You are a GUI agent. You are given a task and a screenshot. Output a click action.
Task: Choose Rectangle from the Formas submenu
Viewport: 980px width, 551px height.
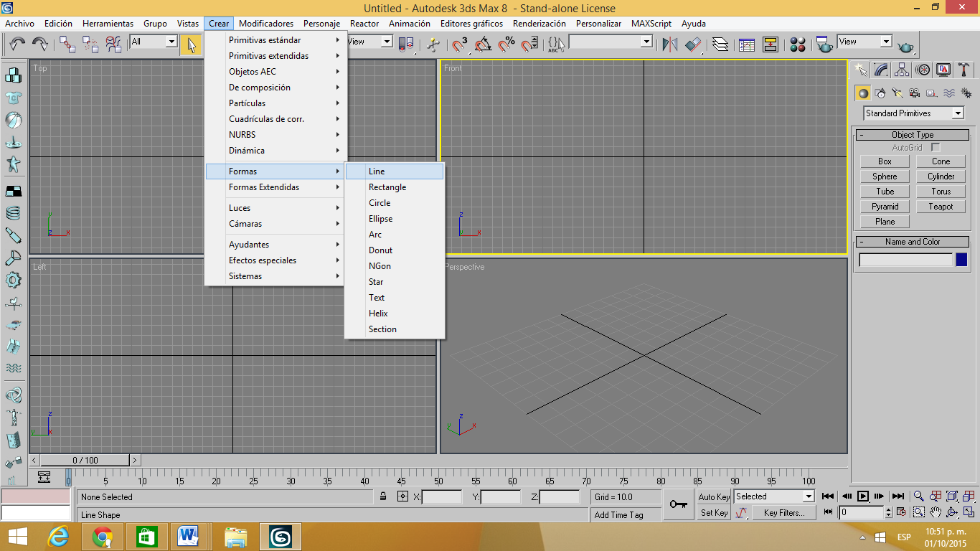click(395, 187)
